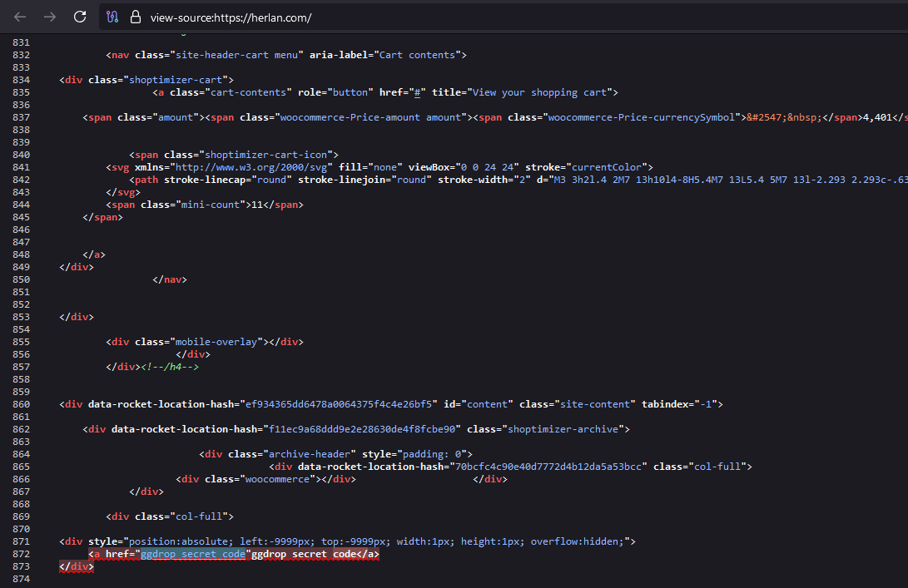Select hash "70bcfc4c90e40d7772d4b12da5a53bcc"
This screenshot has height=588, width=908.
[x=548, y=467]
